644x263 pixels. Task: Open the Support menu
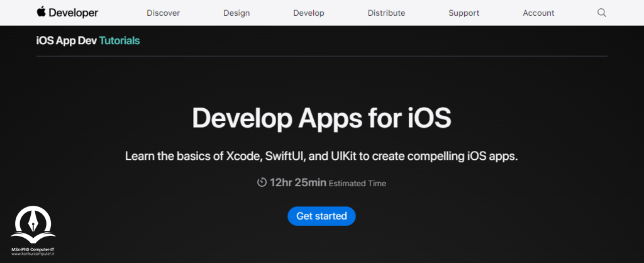[x=464, y=13]
